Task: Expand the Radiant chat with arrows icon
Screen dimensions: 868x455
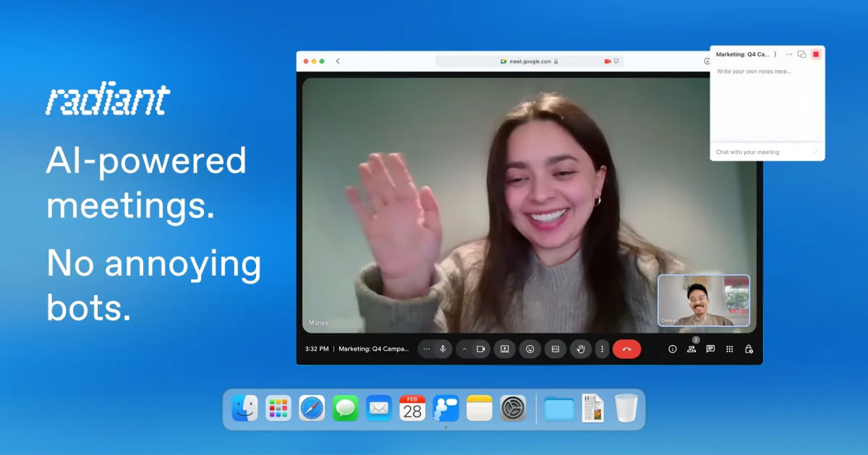Action: [815, 152]
